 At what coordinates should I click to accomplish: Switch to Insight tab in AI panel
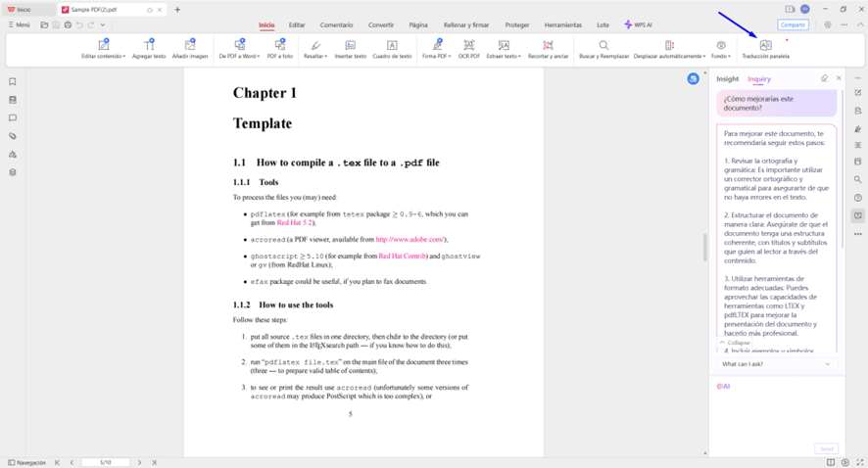pyautogui.click(x=727, y=79)
